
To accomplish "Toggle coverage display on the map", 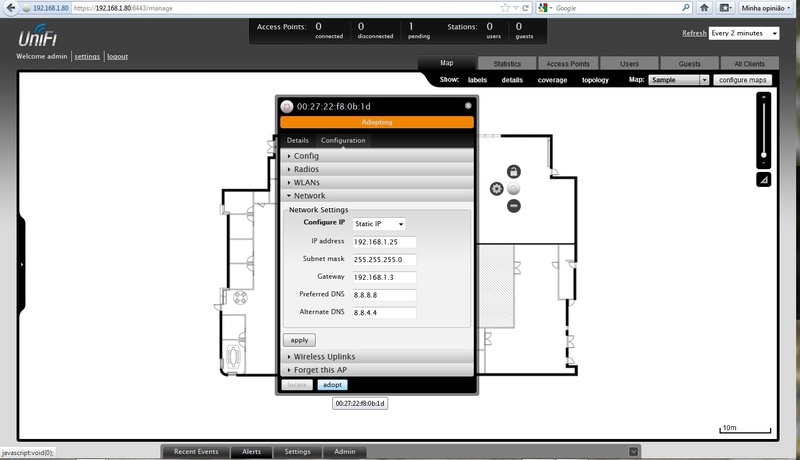I will [x=552, y=80].
